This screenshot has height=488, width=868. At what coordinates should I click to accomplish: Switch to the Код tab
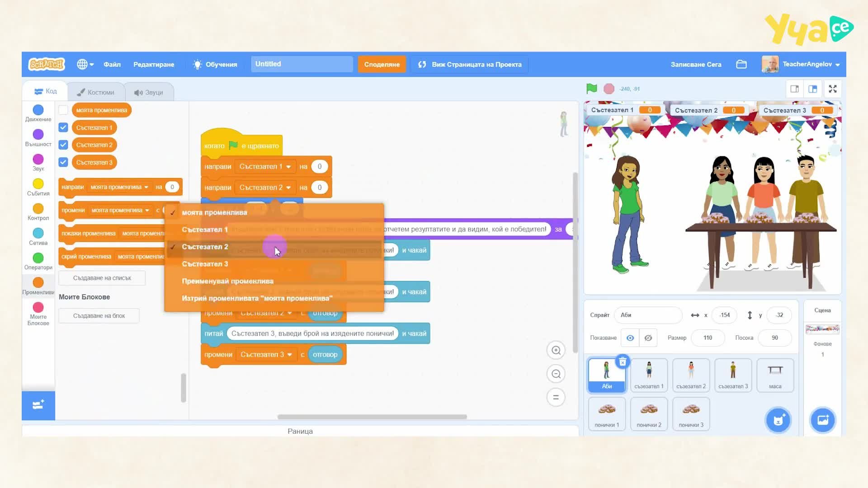pyautogui.click(x=46, y=92)
